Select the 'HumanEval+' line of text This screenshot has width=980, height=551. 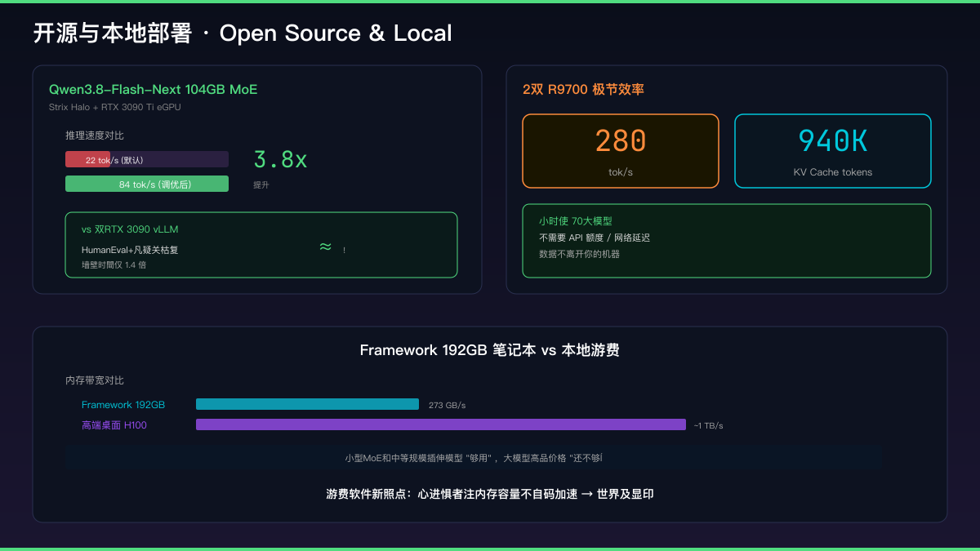point(130,250)
